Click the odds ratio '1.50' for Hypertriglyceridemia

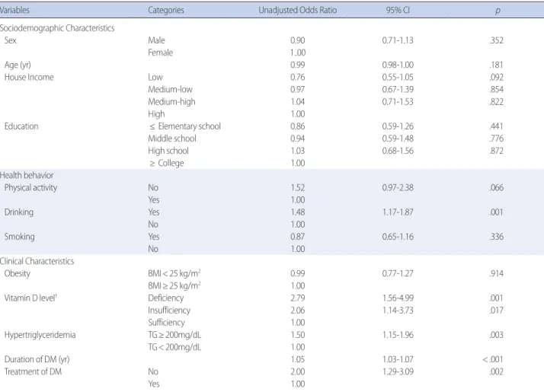[x=298, y=335]
